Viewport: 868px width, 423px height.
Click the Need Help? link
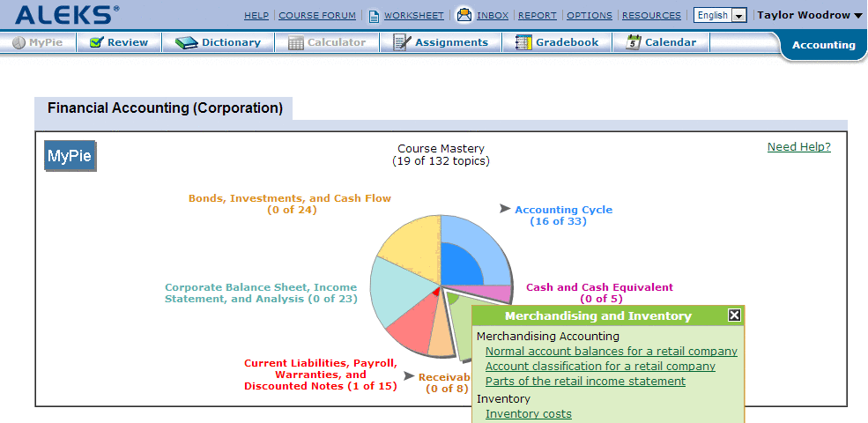(798, 147)
